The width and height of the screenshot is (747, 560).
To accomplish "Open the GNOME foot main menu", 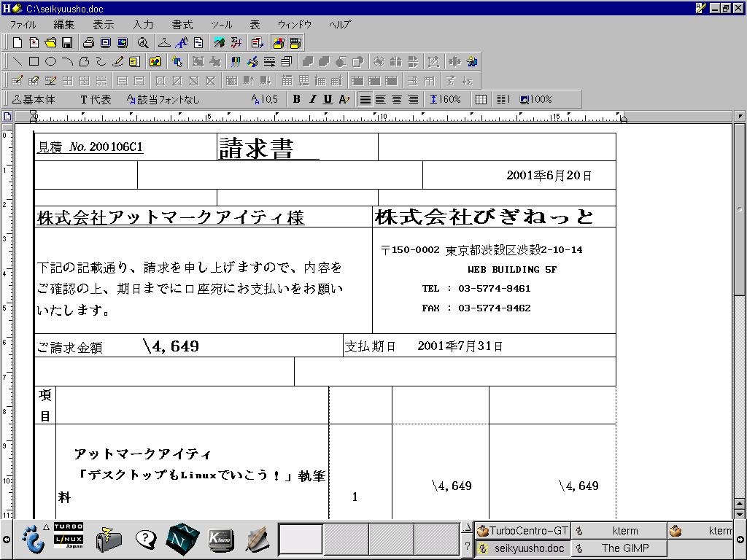I will coord(32,540).
